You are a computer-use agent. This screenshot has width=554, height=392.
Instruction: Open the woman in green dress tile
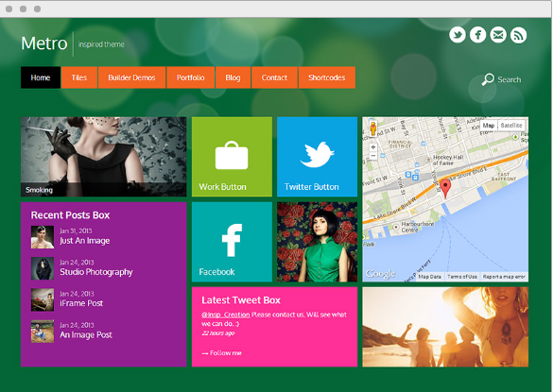317,242
